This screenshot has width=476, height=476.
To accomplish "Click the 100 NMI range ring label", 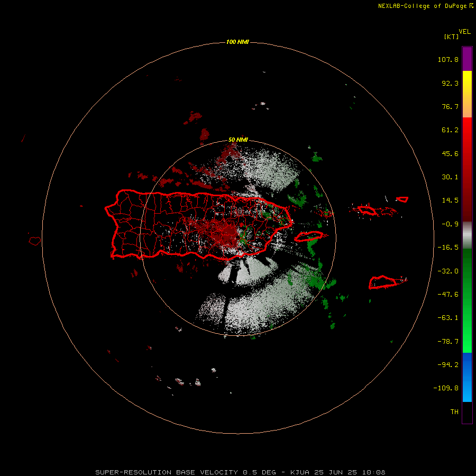I will 237,42.
